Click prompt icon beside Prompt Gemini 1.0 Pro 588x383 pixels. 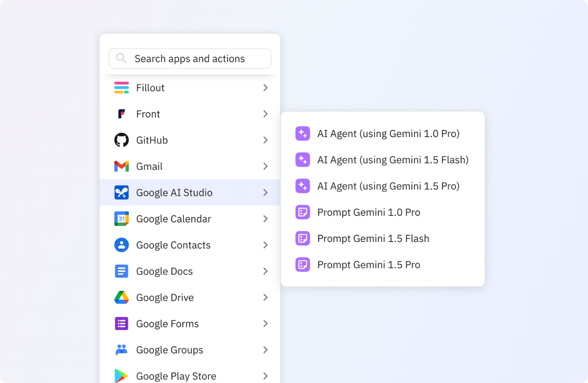(x=303, y=212)
